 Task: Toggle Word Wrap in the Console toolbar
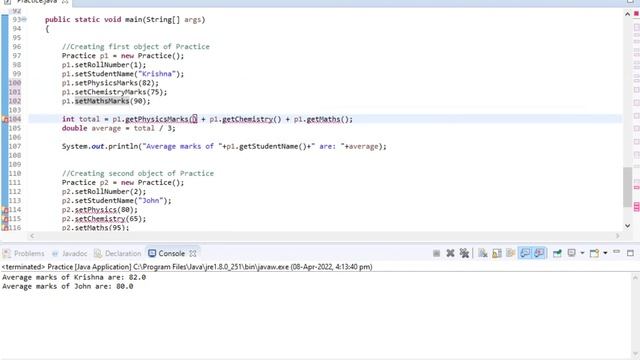511,253
